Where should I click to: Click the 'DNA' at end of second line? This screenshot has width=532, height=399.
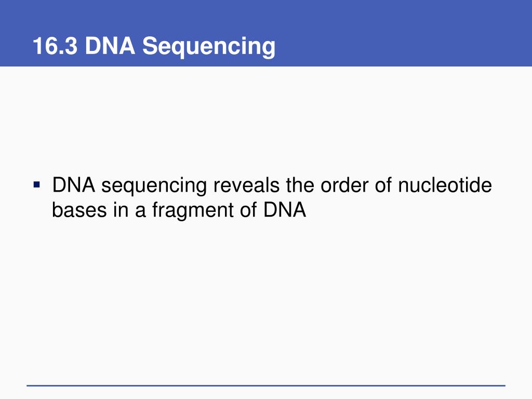pyautogui.click(x=285, y=210)
